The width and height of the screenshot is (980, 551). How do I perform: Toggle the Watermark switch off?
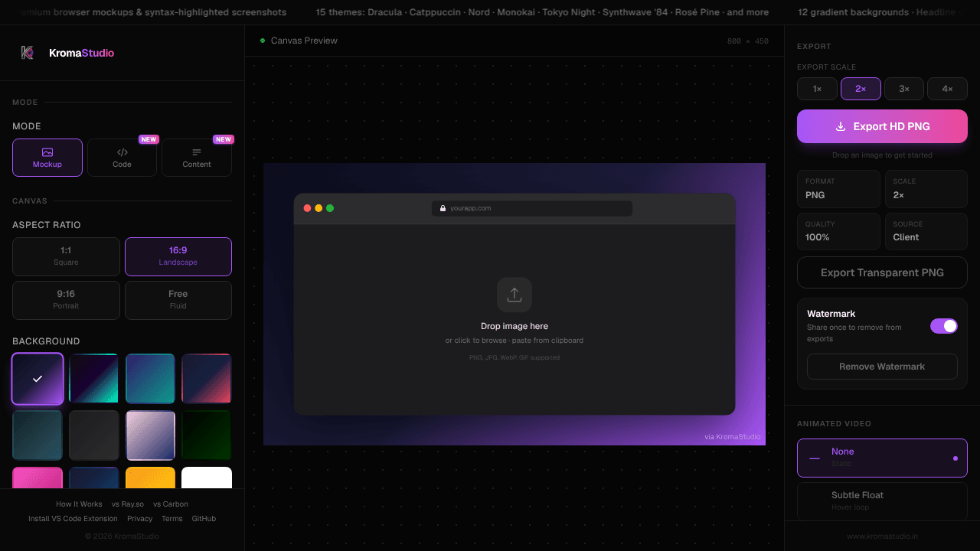coord(944,326)
